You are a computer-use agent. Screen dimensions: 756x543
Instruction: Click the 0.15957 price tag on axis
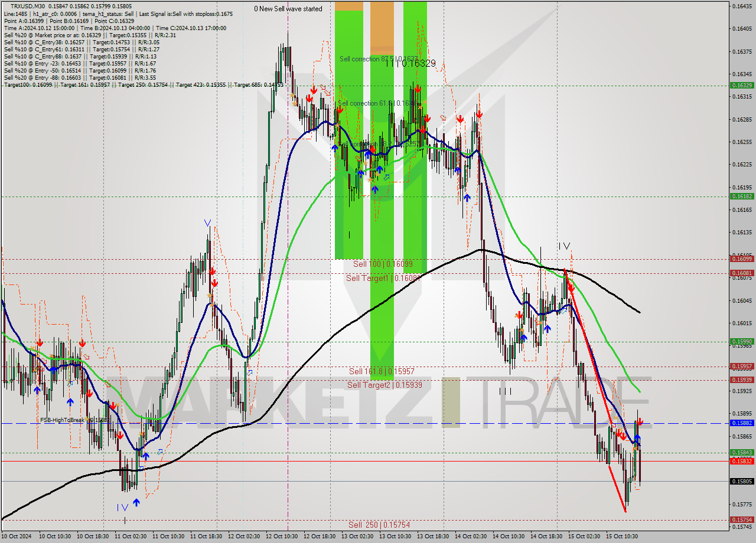point(742,366)
